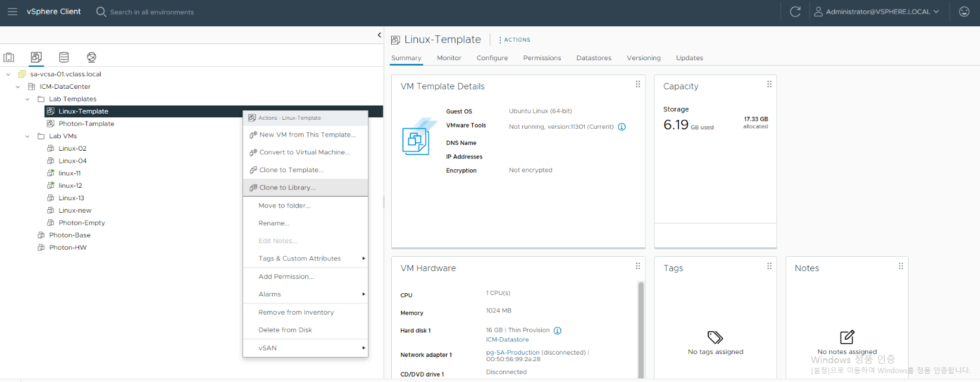Click the edit notes pencil icon
The width and height of the screenshot is (980, 382).
coord(847,337)
